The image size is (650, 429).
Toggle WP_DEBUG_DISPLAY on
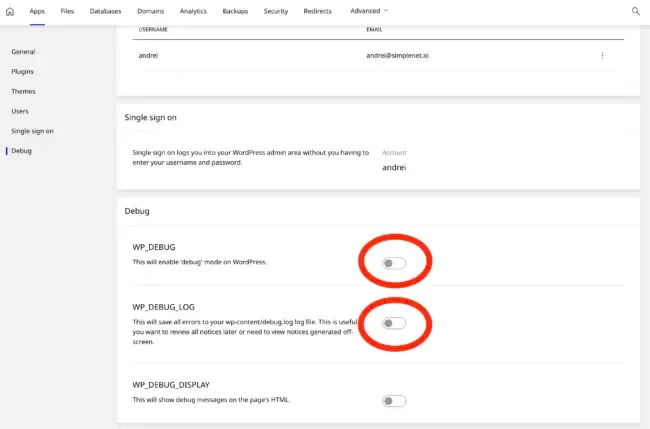[x=394, y=401]
